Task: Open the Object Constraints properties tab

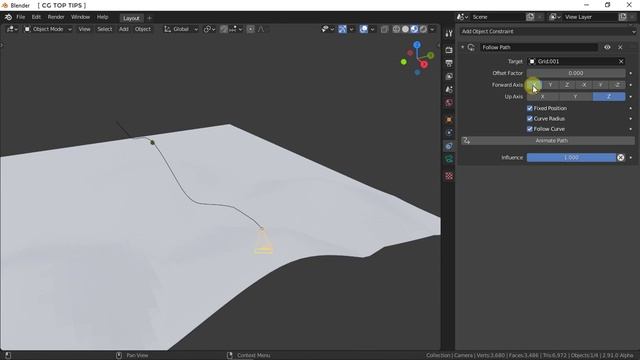Action: point(449,146)
